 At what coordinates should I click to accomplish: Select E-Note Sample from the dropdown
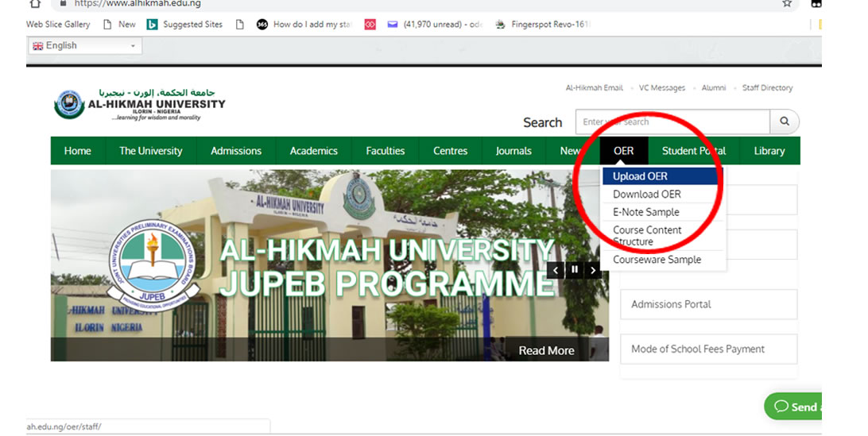(x=664, y=212)
